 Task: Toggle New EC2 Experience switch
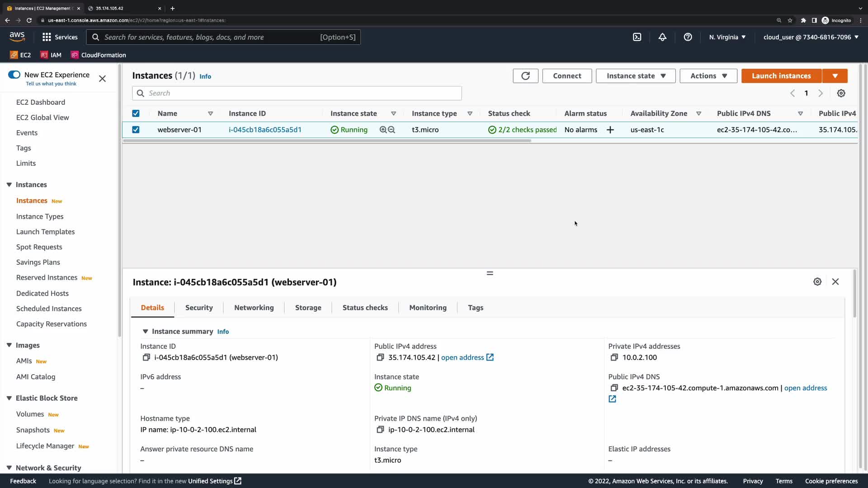[14, 75]
